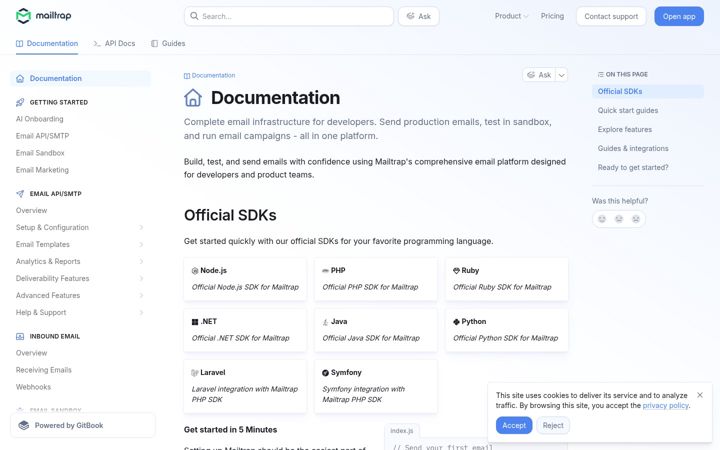Expand Analytics & Reports chevron
This screenshot has width=720, height=450.
click(141, 261)
